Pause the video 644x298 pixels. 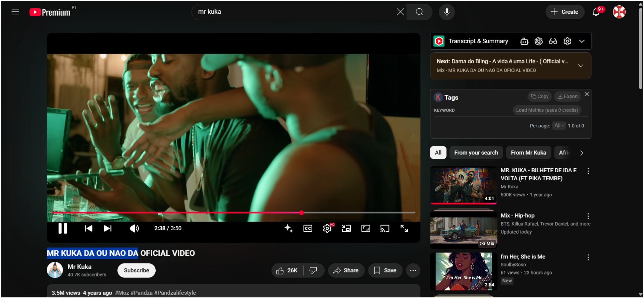(x=63, y=228)
